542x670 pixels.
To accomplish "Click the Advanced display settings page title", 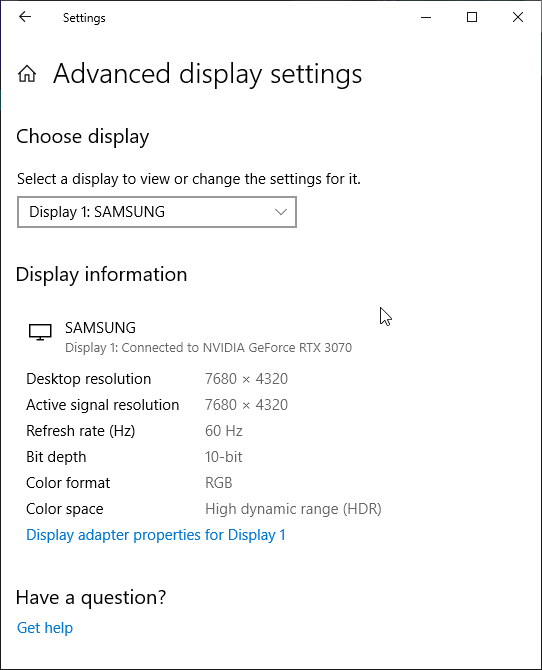I will coord(207,74).
